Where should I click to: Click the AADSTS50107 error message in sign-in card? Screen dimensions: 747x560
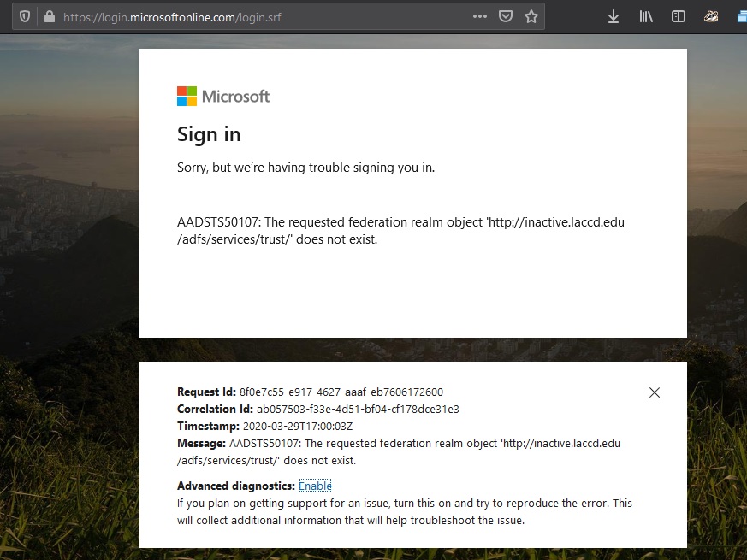tap(400, 231)
